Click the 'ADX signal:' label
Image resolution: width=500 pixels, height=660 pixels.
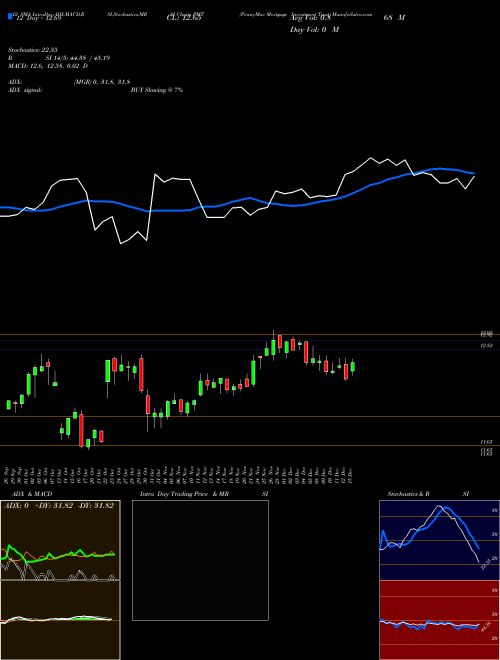pos(25,90)
